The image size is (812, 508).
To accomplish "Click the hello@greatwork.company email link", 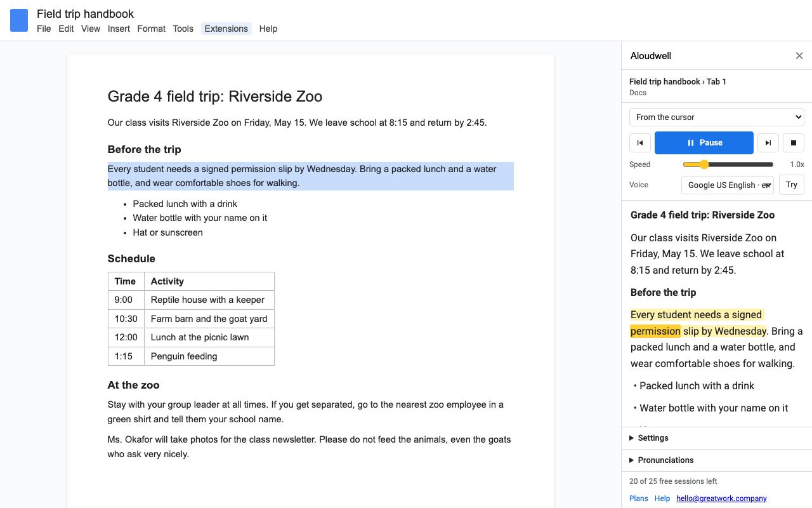I will point(722,498).
